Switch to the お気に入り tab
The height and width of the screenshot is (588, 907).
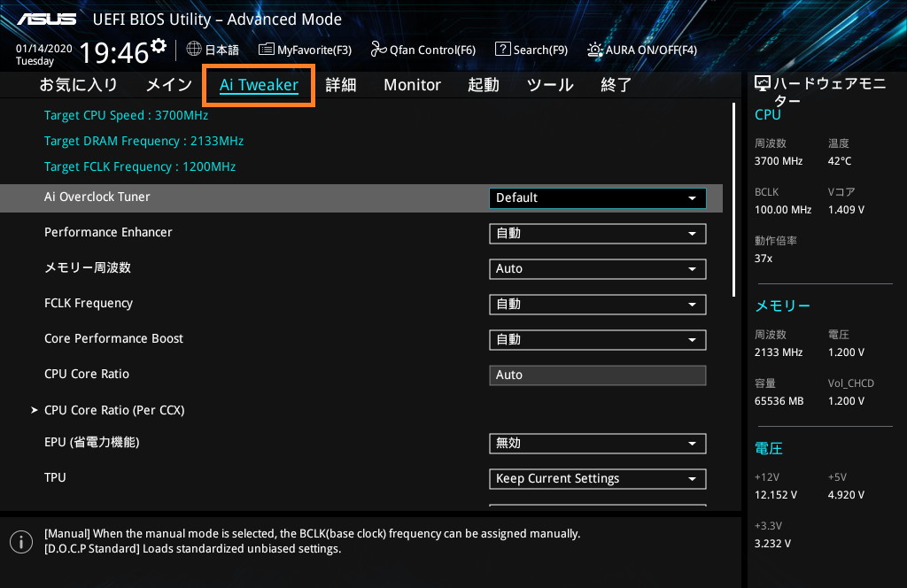79,85
